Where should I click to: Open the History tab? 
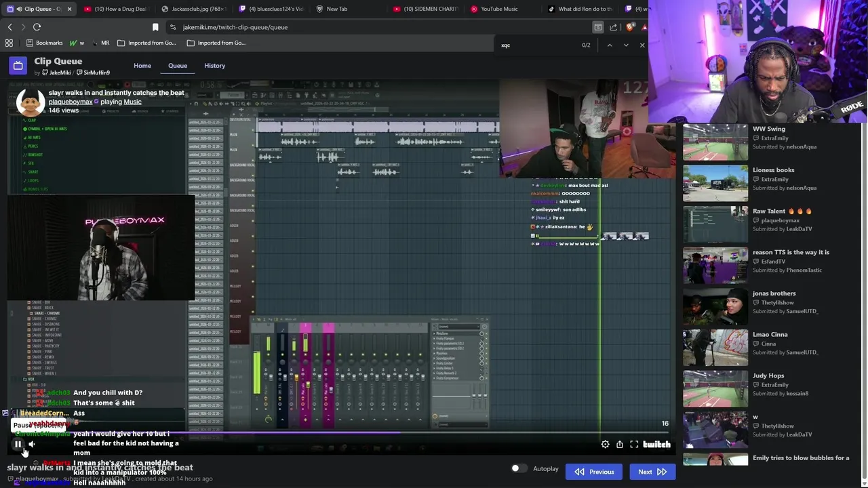pos(214,66)
